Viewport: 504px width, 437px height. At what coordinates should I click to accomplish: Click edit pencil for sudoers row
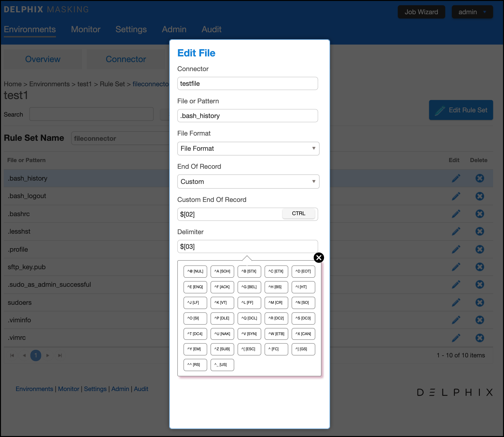(x=456, y=302)
